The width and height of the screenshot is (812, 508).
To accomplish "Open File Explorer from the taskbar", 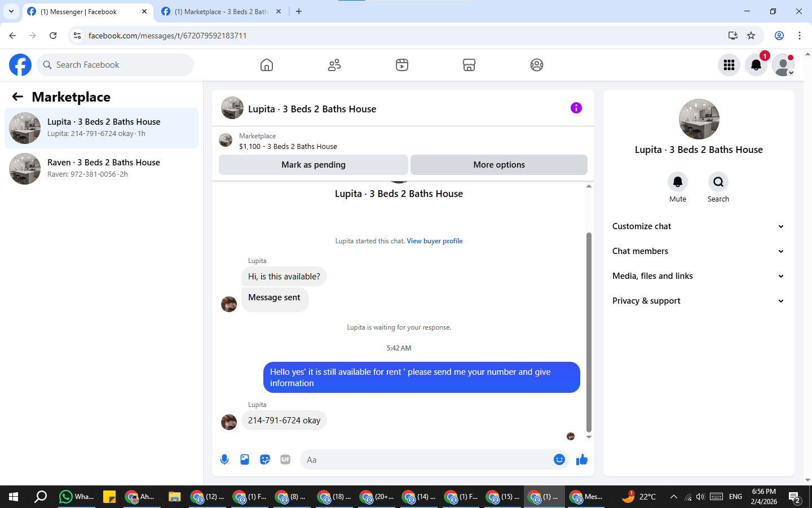I will tap(174, 497).
